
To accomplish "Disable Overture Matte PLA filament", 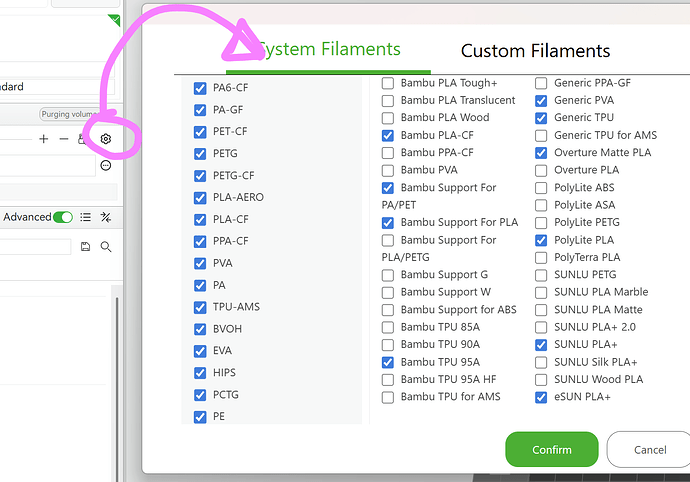I will tap(541, 153).
